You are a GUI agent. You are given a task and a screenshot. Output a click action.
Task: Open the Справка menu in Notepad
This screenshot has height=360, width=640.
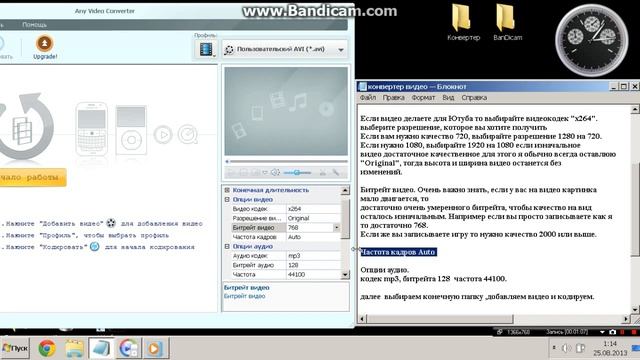474,98
